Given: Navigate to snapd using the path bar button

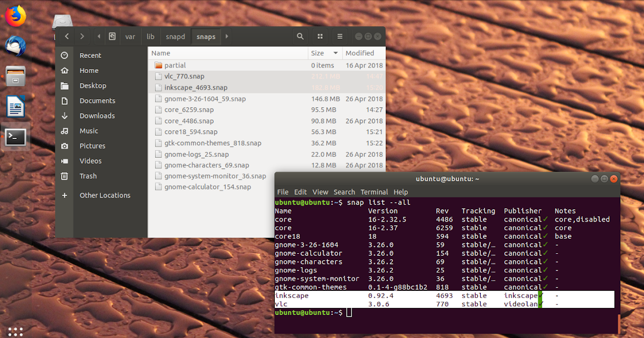Looking at the screenshot, I should point(175,36).
